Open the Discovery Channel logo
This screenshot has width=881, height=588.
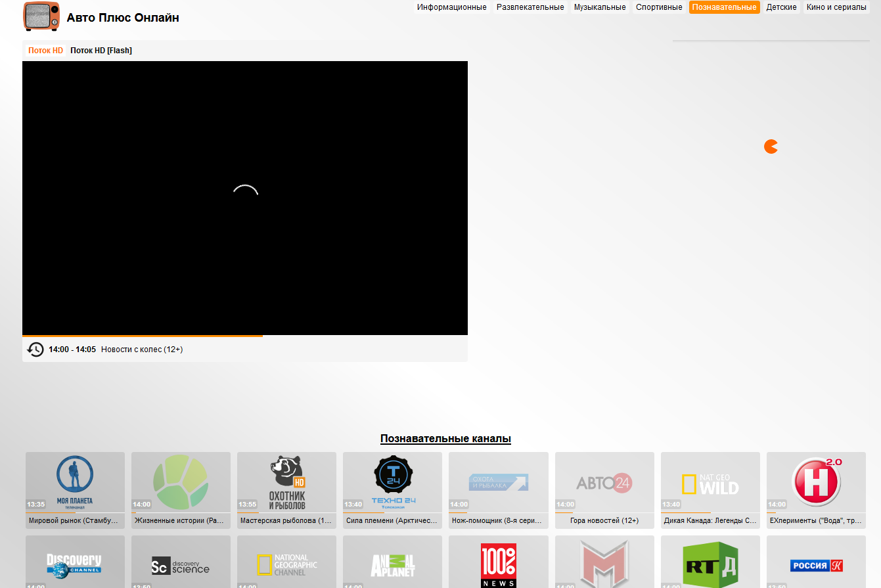pyautogui.click(x=74, y=565)
